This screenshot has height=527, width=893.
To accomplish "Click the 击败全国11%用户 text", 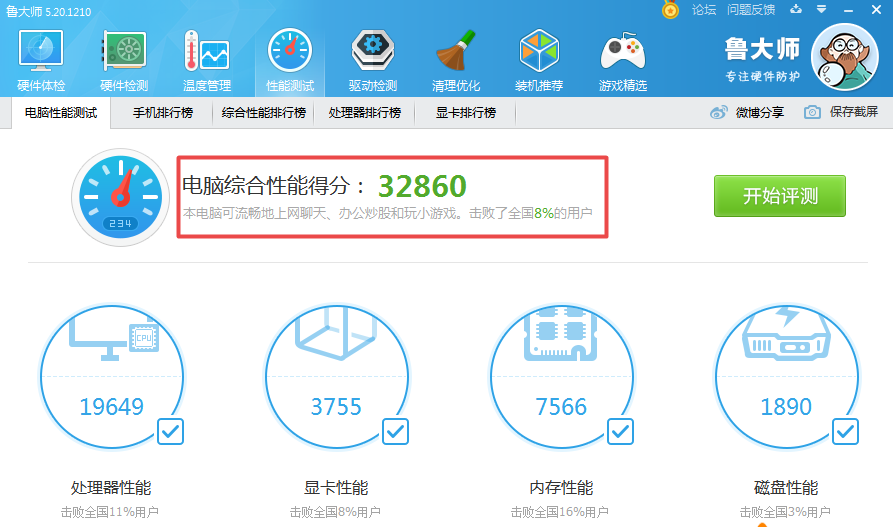I will pyautogui.click(x=110, y=512).
